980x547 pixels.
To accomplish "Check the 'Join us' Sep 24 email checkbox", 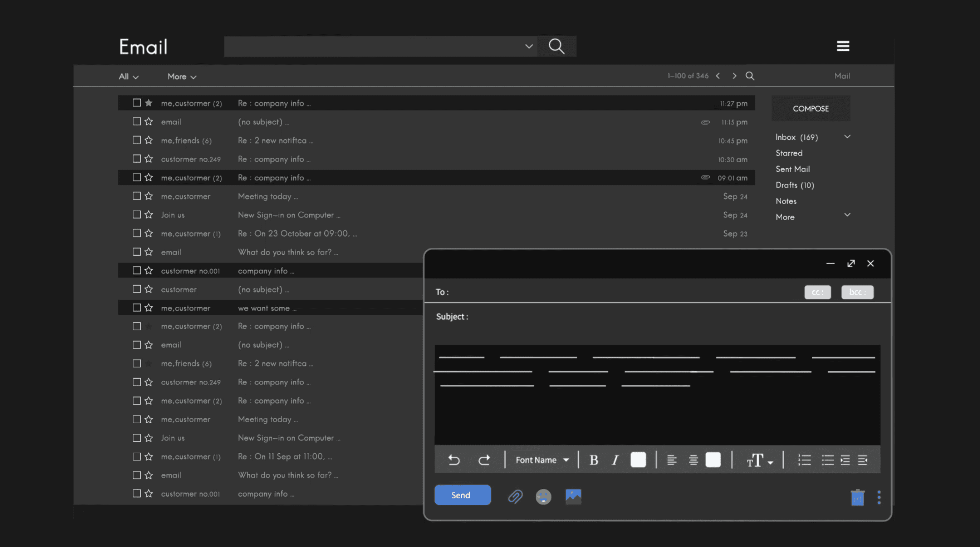I will tap(137, 215).
